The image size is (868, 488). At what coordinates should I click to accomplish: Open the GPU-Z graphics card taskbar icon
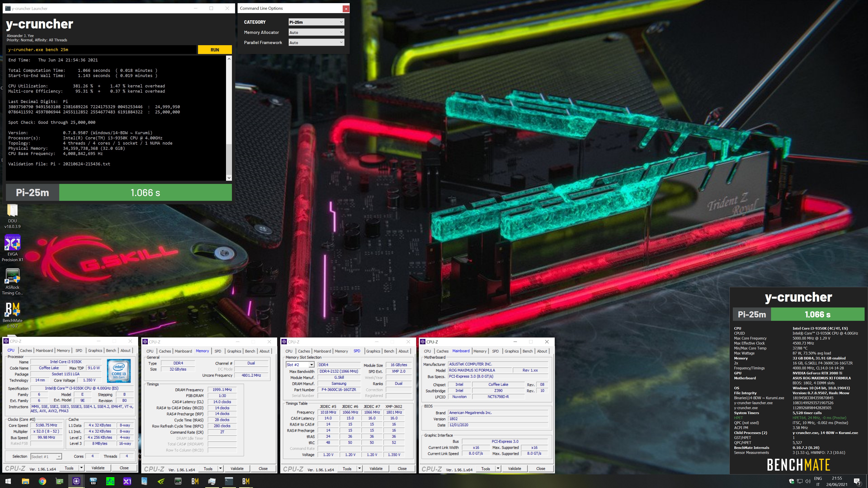click(59, 481)
